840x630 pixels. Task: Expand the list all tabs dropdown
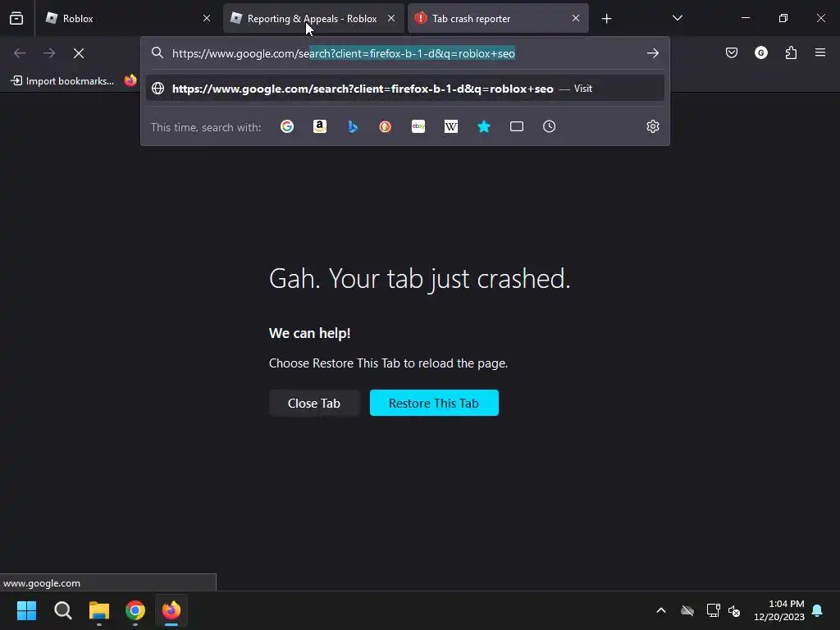click(x=677, y=18)
